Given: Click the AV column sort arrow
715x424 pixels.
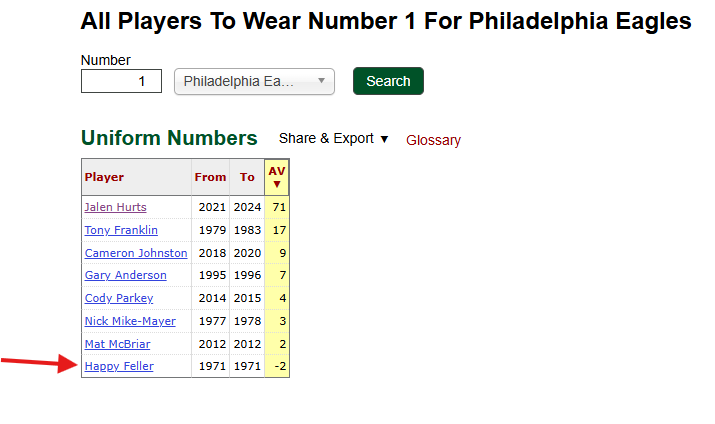Looking at the screenshot, I should pyautogui.click(x=277, y=184).
